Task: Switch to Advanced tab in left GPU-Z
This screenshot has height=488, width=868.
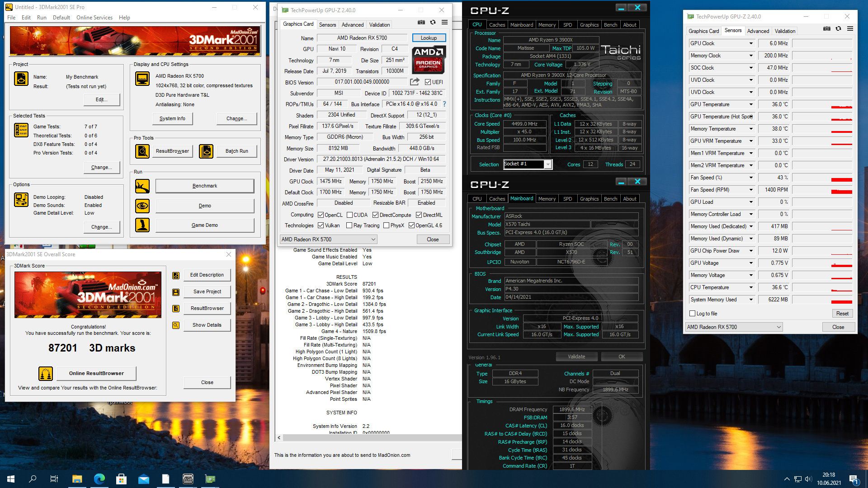Action: click(352, 25)
